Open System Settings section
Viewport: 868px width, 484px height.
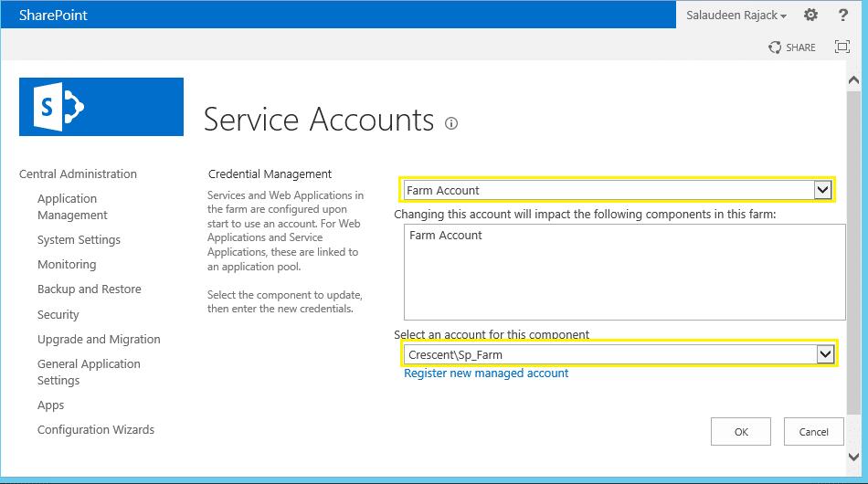tap(79, 239)
